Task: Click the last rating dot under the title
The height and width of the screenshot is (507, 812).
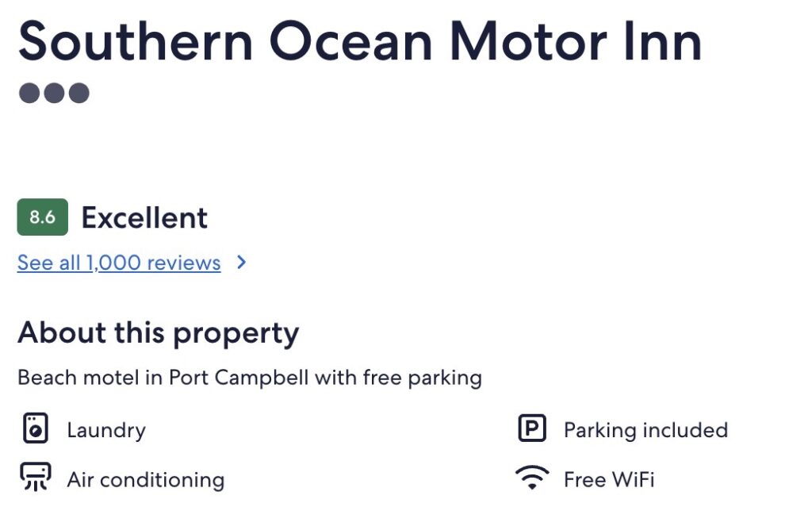Action: pos(79,94)
